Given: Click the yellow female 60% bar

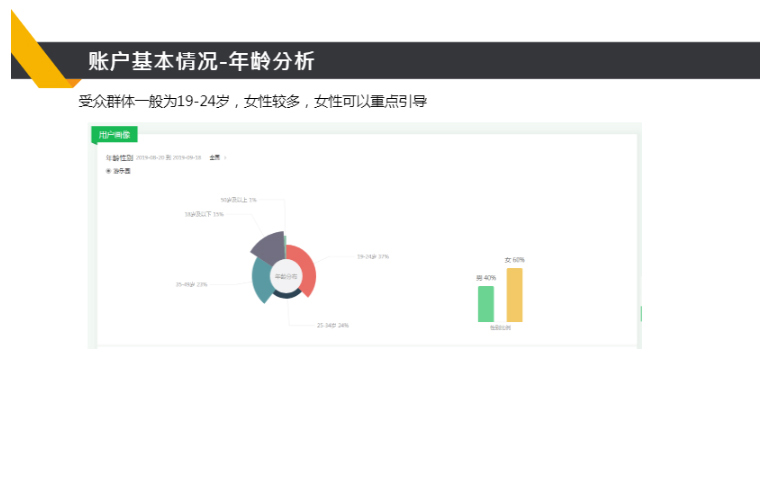Looking at the screenshot, I should (514, 295).
